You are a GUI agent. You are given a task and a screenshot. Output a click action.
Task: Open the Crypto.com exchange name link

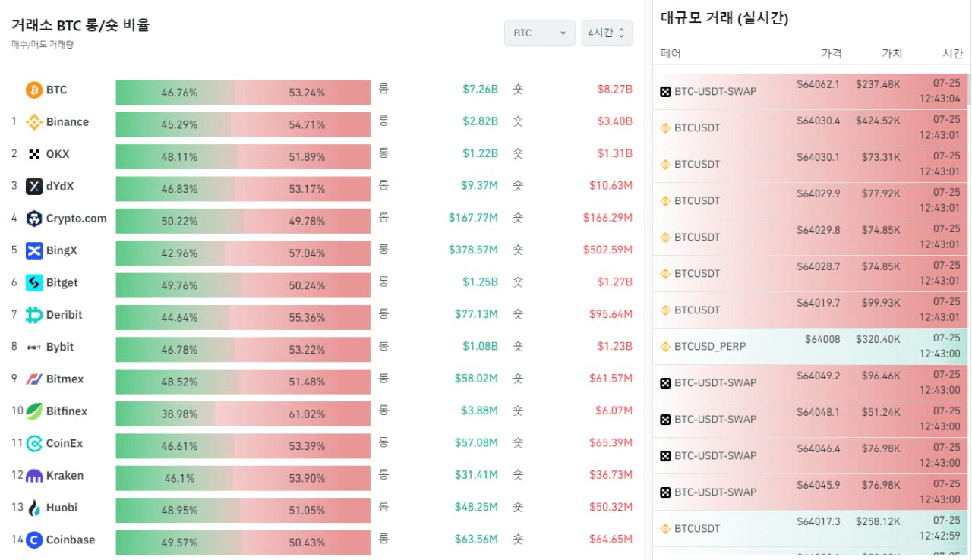77,219
